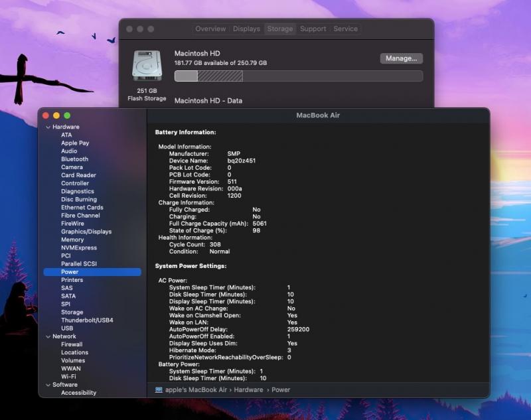Click the Manufacturer value SMP
The height and width of the screenshot is (420, 531).
(x=234, y=154)
